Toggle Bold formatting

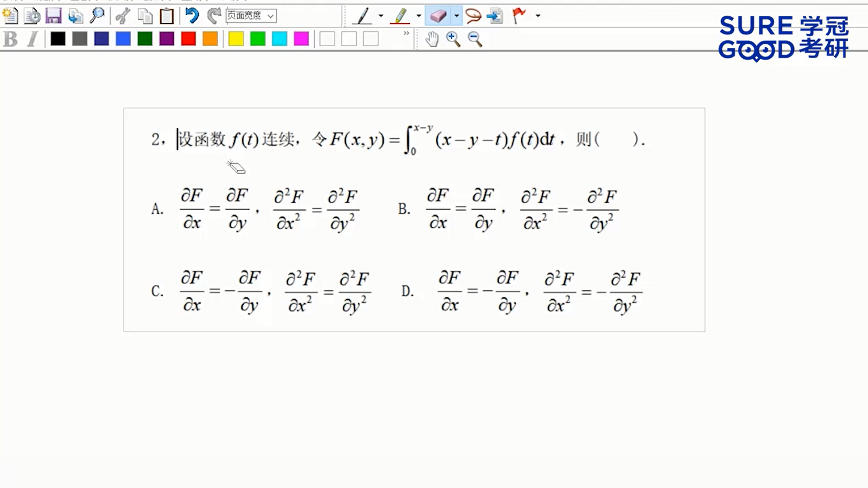point(10,39)
